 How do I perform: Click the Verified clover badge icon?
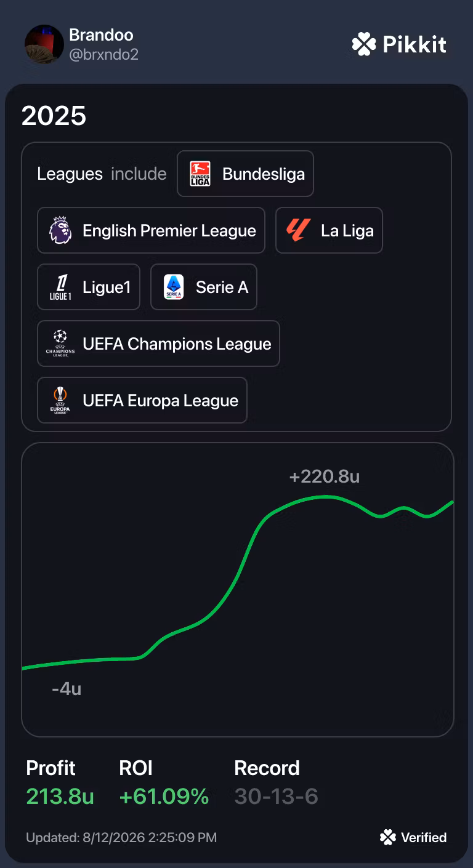(x=388, y=837)
